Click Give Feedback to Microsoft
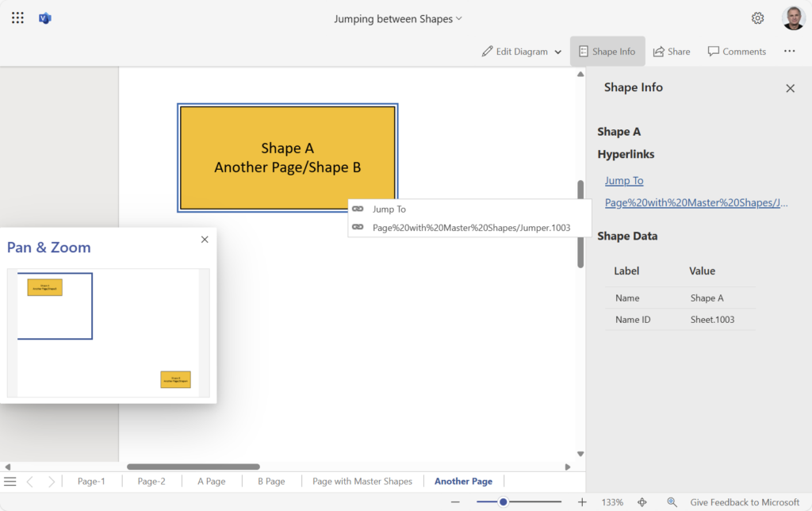The width and height of the screenshot is (812, 511). (744, 501)
